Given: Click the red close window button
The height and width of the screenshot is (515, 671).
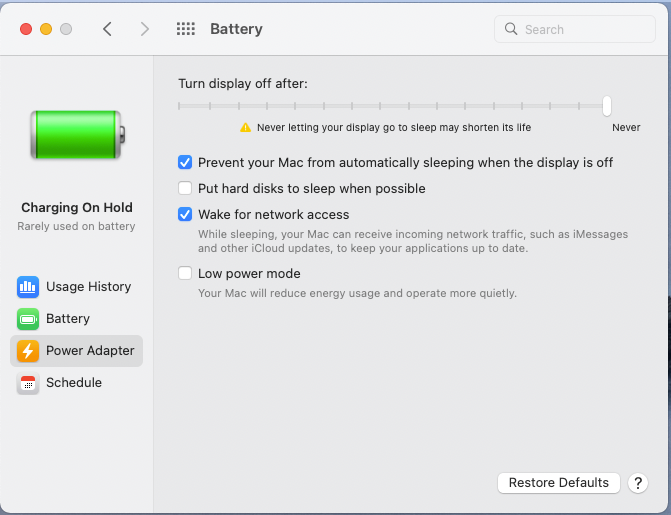Looking at the screenshot, I should pyautogui.click(x=26, y=29).
